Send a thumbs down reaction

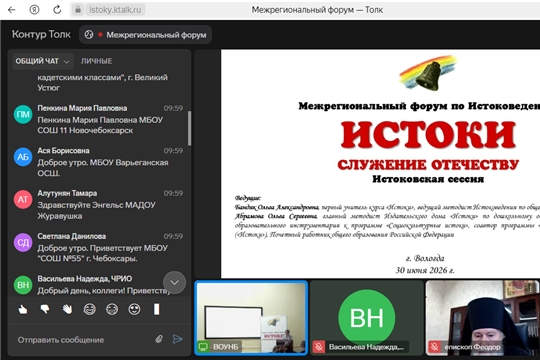tap(45, 309)
